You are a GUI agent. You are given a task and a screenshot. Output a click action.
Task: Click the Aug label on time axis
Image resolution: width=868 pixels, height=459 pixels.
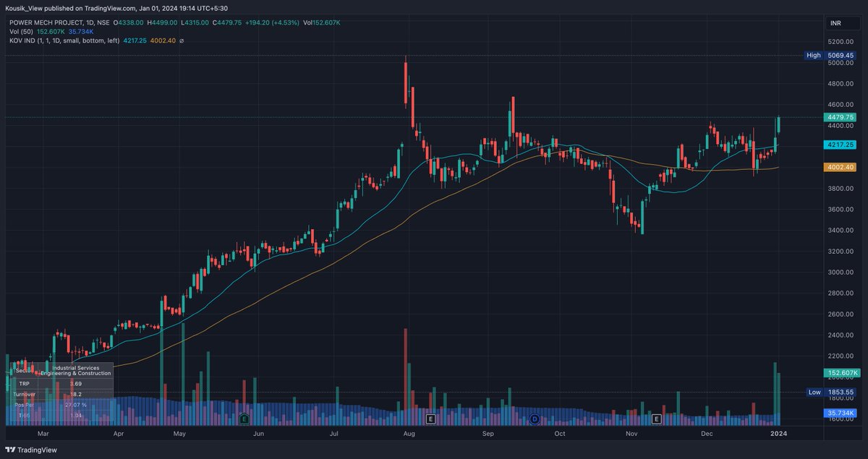point(409,434)
